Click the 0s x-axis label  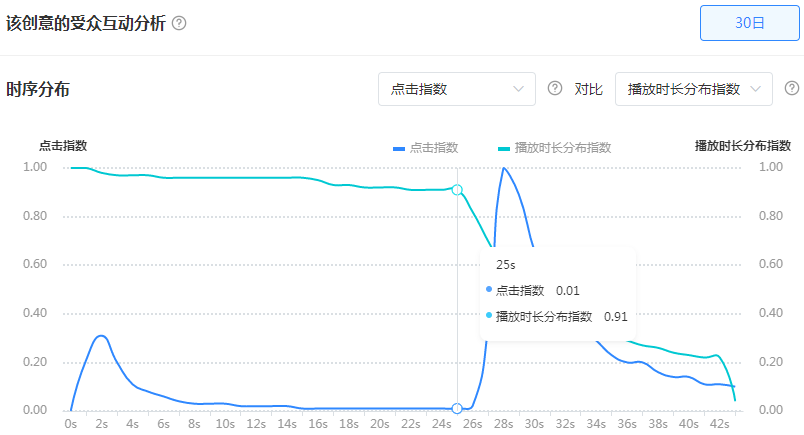click(70, 424)
